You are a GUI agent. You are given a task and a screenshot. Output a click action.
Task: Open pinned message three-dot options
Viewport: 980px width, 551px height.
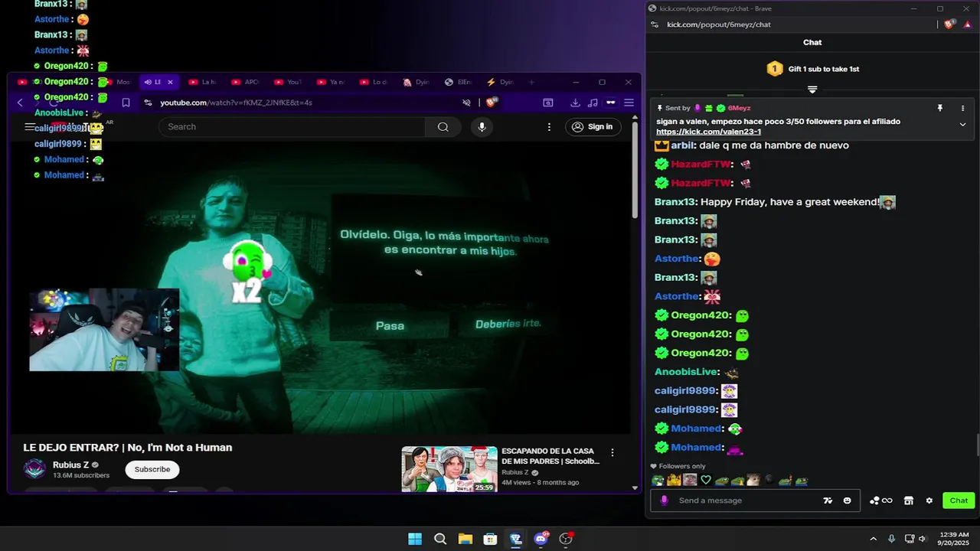click(962, 109)
